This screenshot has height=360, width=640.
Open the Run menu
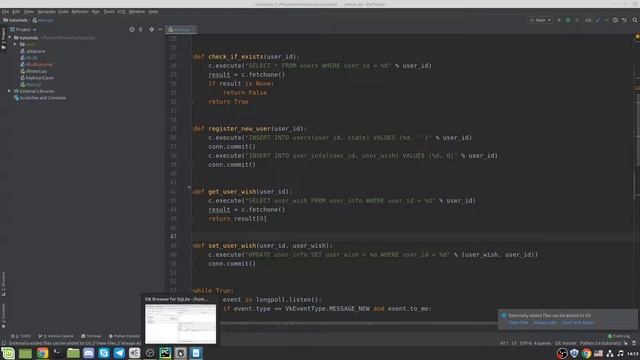tap(96, 12)
